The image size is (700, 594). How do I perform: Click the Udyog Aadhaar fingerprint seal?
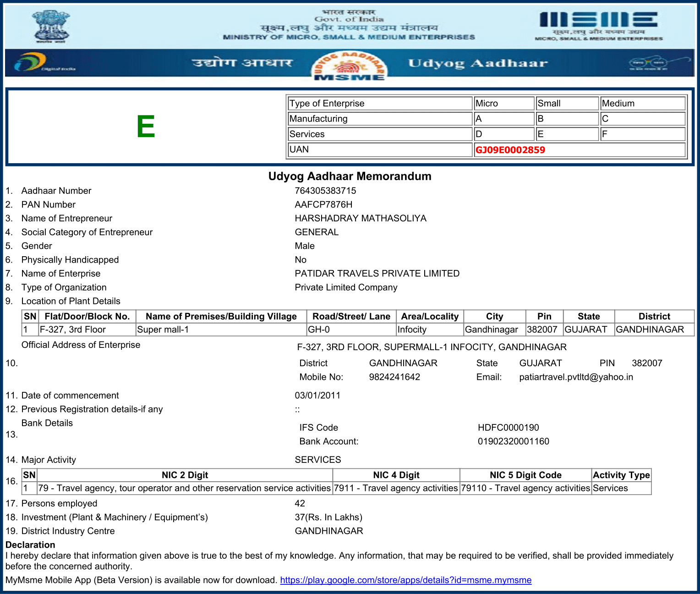coord(349,65)
